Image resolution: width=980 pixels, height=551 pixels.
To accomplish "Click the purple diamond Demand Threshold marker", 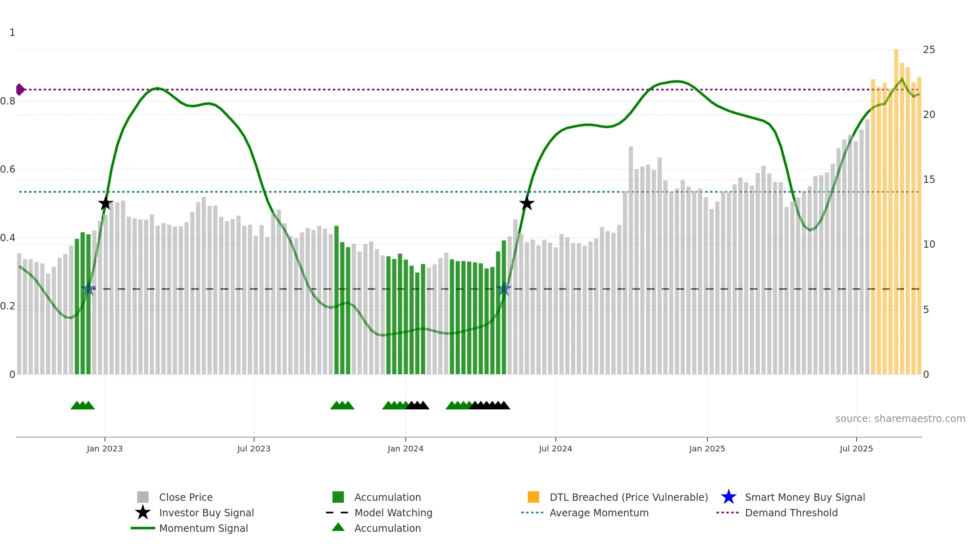I will click(x=20, y=89).
